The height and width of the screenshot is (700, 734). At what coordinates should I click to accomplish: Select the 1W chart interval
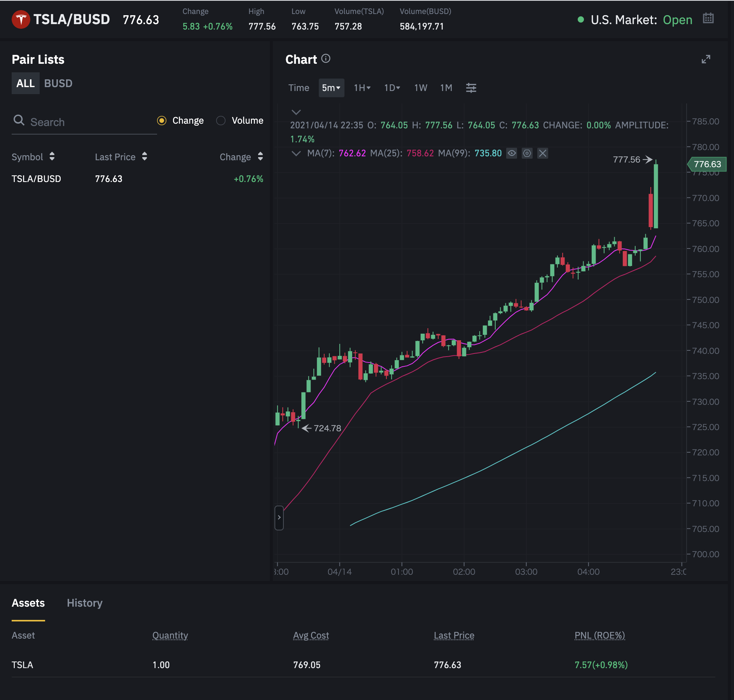point(421,88)
